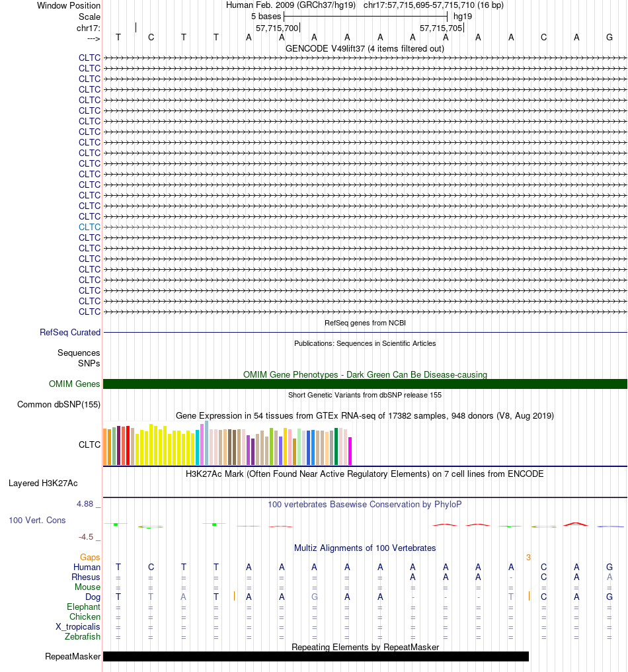Open 'Publications: Sequences in Scientific Articles' title
Image resolution: width=628 pixels, height=672 pixels.
365,343
